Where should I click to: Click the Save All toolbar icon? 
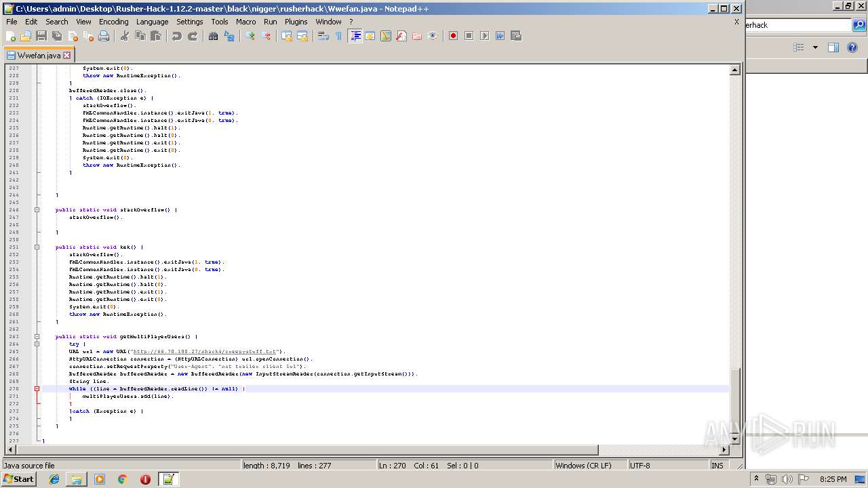pos(57,36)
